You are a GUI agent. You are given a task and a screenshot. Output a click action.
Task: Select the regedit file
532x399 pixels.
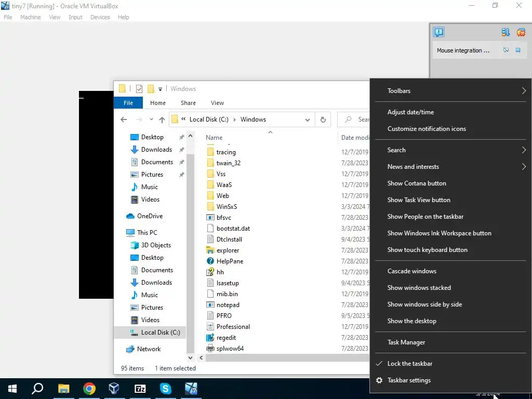(225, 338)
